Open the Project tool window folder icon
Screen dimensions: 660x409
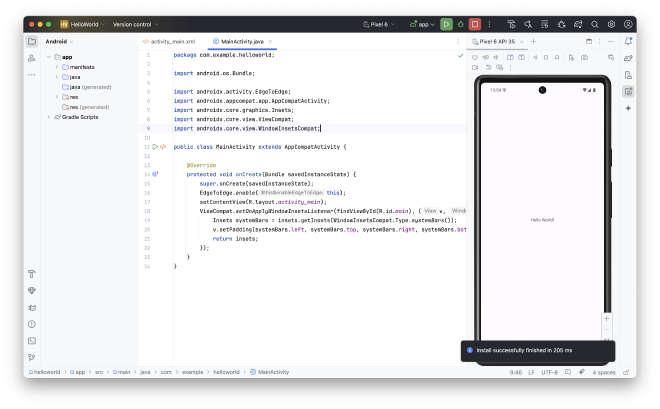click(32, 41)
